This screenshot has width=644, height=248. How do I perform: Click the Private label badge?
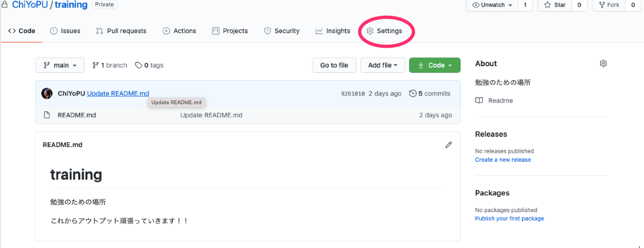[104, 4]
